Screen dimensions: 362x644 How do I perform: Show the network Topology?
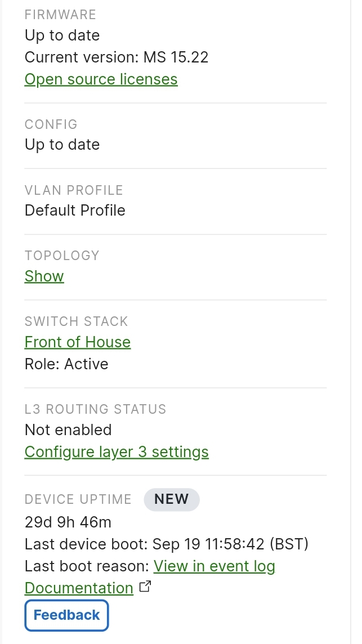pos(44,276)
